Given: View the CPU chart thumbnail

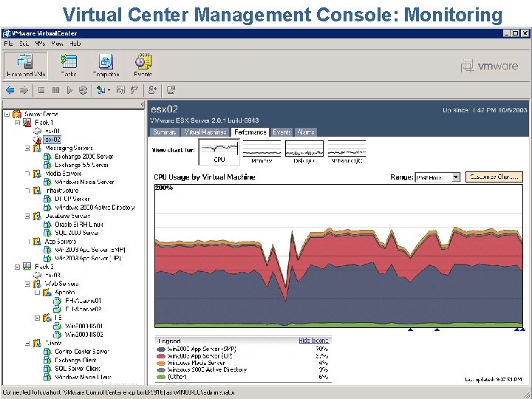Looking at the screenshot, I should [x=219, y=151].
